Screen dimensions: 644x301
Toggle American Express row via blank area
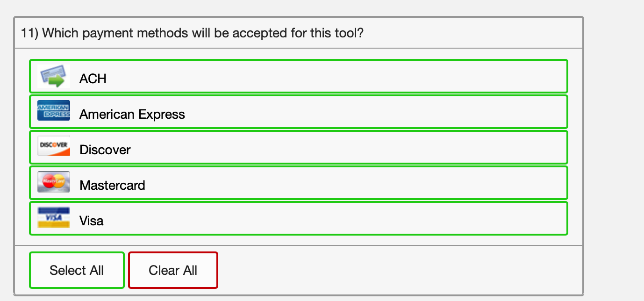374,112
